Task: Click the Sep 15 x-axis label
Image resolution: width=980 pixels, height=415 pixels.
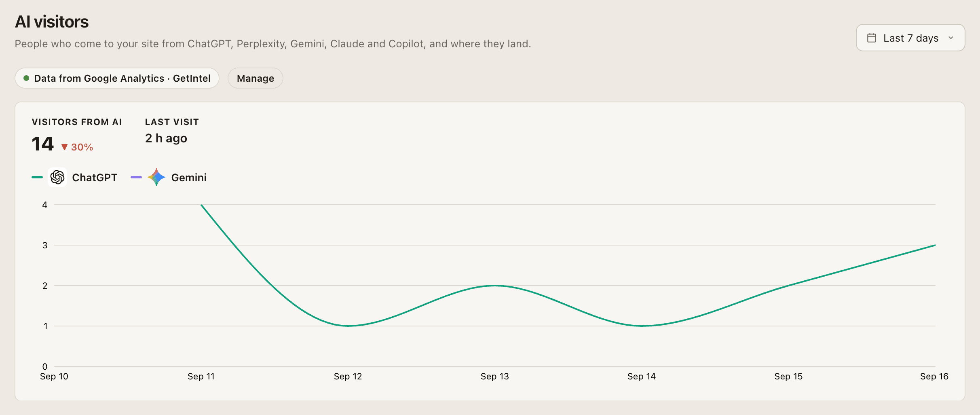Action: [x=788, y=377]
